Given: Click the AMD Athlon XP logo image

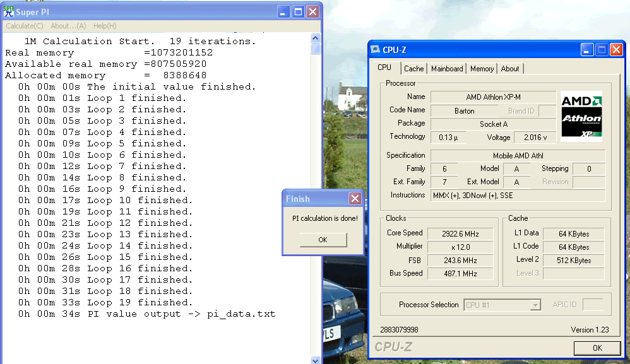Looking at the screenshot, I should pyautogui.click(x=581, y=116).
